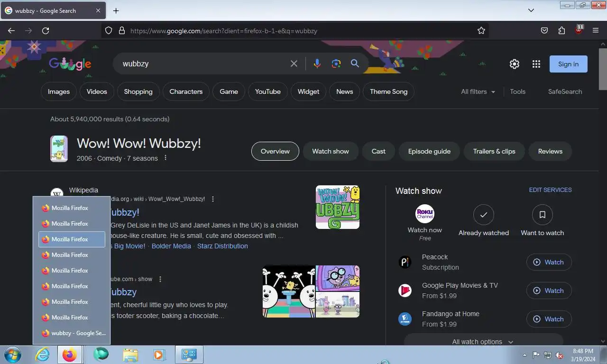This screenshot has width=607, height=364.
Task: Start voice search with microphone icon
Action: pos(317,64)
